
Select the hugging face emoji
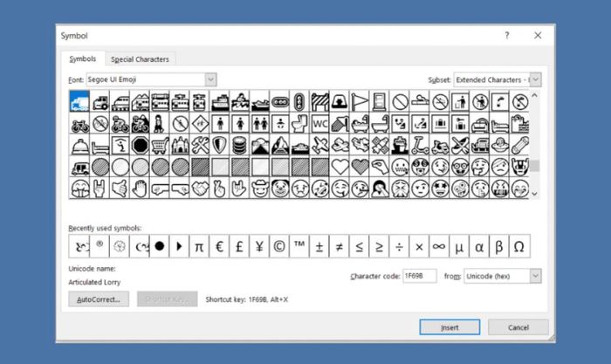coord(79,189)
